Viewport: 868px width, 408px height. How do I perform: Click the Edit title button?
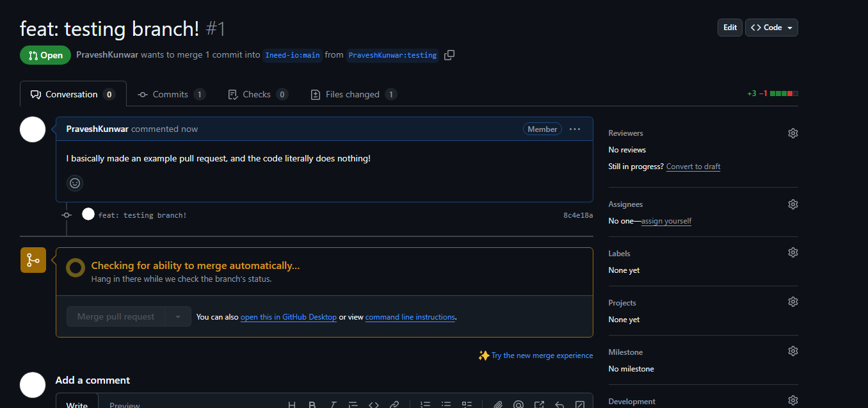[730, 28]
